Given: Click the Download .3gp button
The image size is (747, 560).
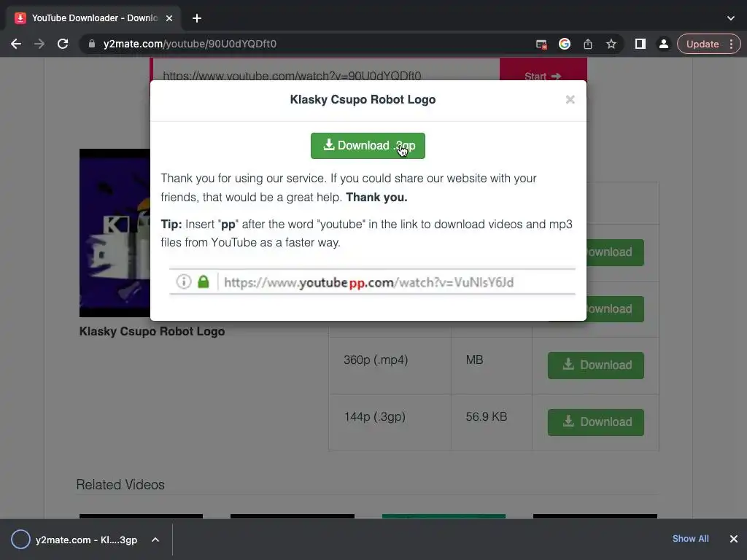Looking at the screenshot, I should tap(368, 146).
